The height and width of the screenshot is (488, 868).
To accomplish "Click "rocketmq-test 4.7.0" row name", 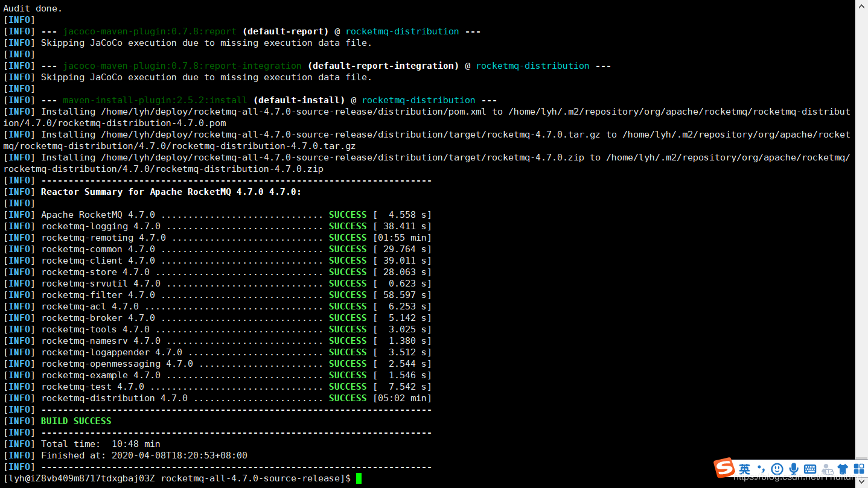I will point(92,387).
